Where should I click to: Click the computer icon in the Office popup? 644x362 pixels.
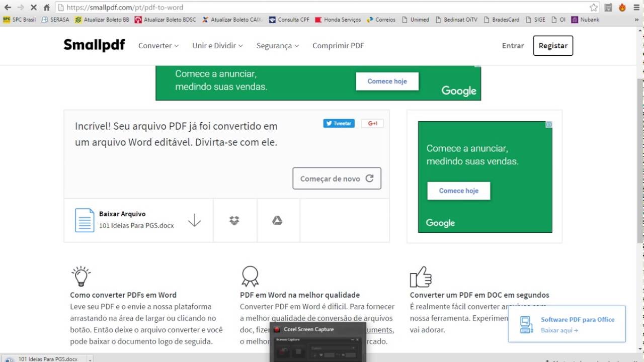526,324
